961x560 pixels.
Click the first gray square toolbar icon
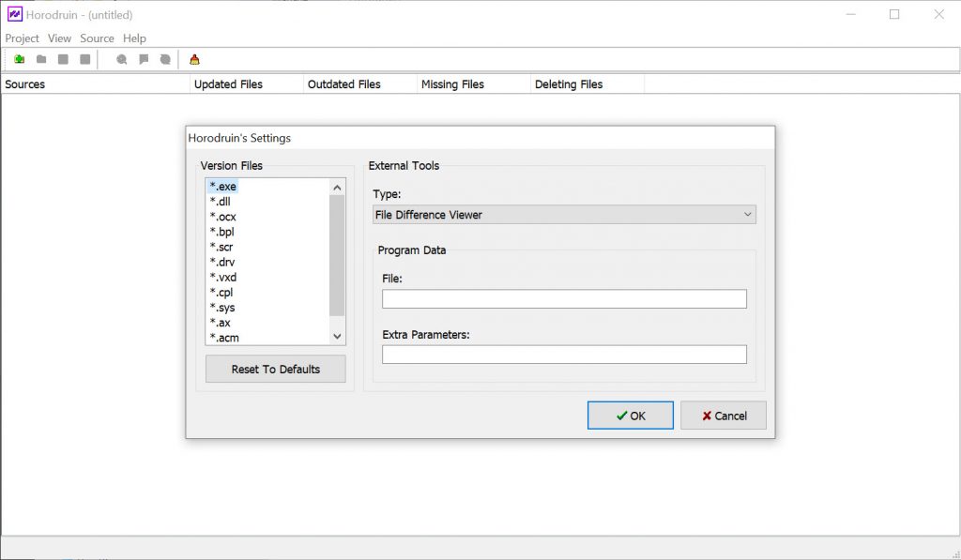coord(63,59)
